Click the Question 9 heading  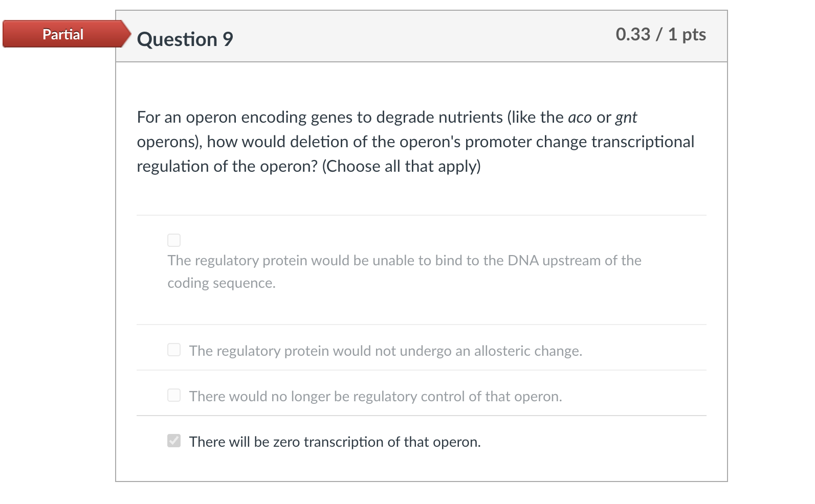click(185, 38)
